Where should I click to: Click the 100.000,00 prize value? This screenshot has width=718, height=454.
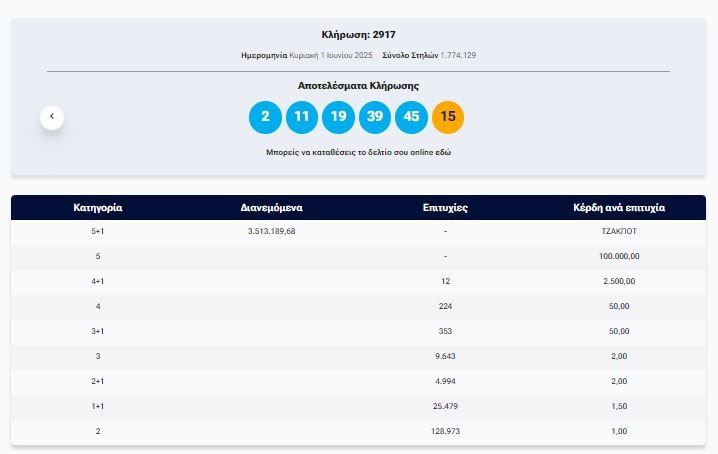click(619, 256)
